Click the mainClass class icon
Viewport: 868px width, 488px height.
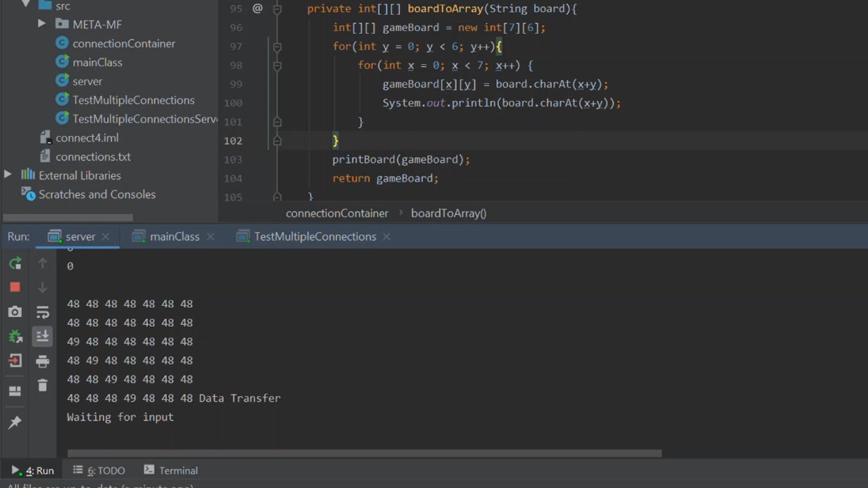(62, 62)
